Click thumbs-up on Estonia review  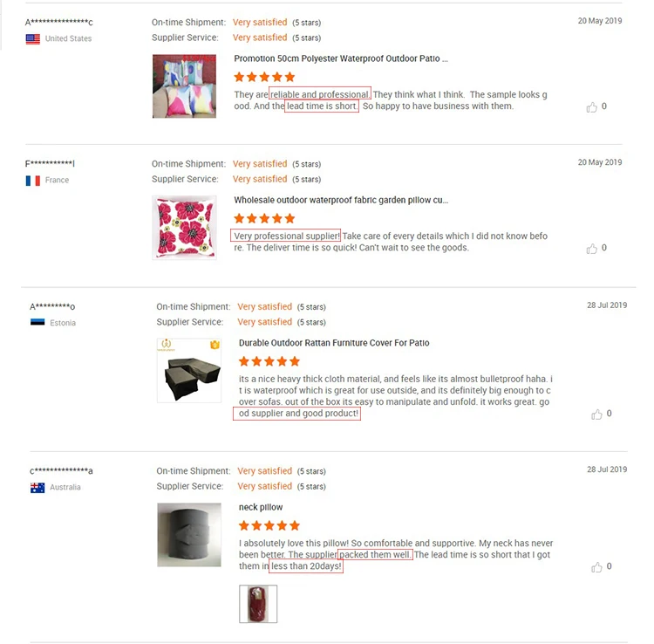pyautogui.click(x=596, y=414)
